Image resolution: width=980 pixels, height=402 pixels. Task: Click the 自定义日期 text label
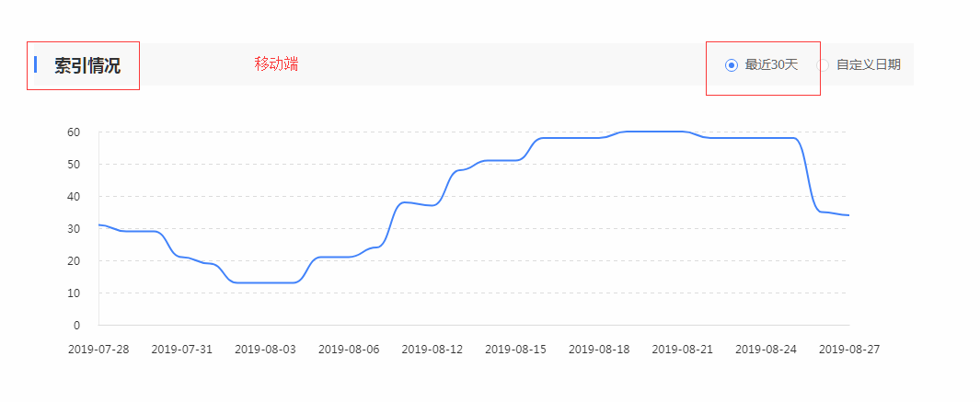click(869, 65)
